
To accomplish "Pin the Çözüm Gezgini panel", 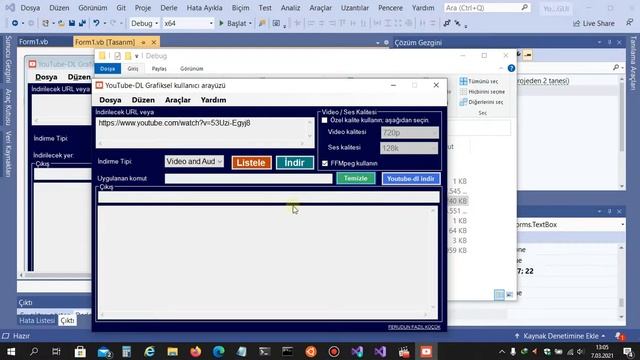I will (609, 42).
